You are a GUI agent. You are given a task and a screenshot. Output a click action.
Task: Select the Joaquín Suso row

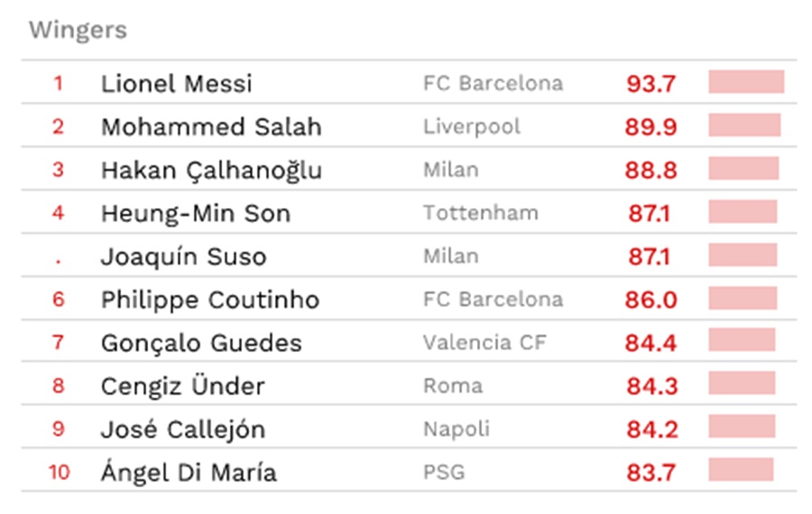[x=409, y=256]
